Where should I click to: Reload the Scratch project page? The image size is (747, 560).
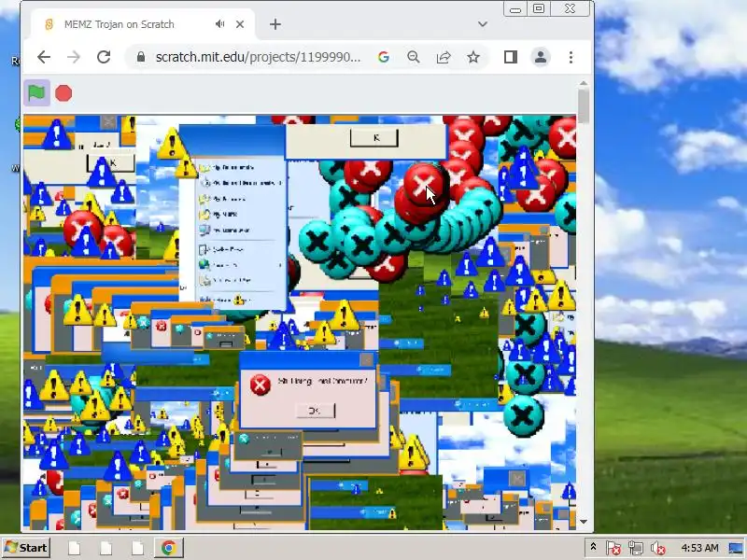pos(104,57)
